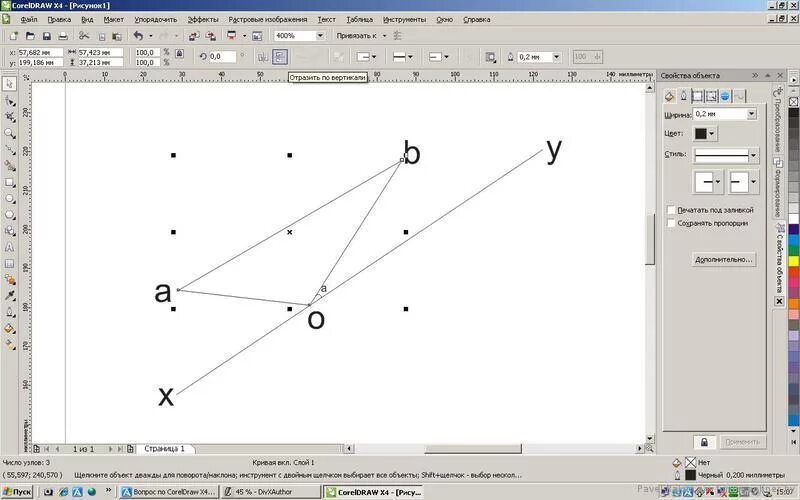Pick the green palette swatch

(793, 251)
